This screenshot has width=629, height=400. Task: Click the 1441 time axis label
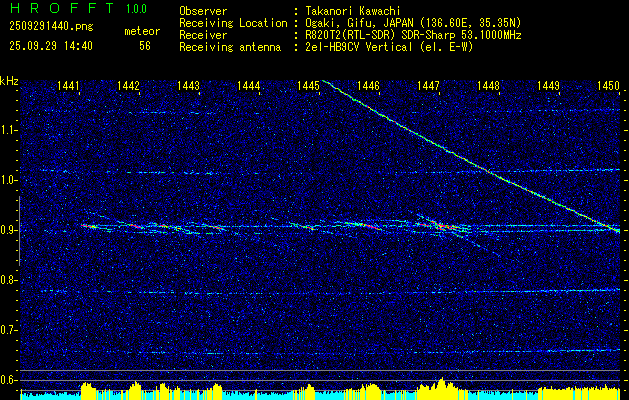pos(69,85)
